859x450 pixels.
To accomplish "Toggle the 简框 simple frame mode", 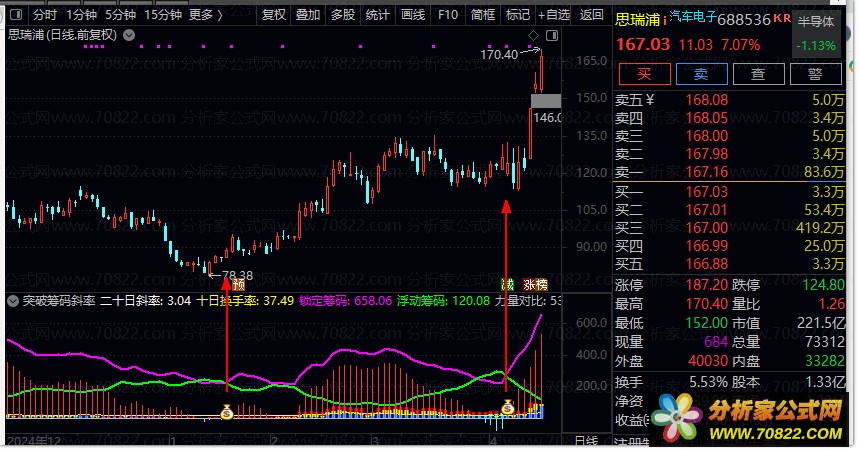I will coord(483,15).
